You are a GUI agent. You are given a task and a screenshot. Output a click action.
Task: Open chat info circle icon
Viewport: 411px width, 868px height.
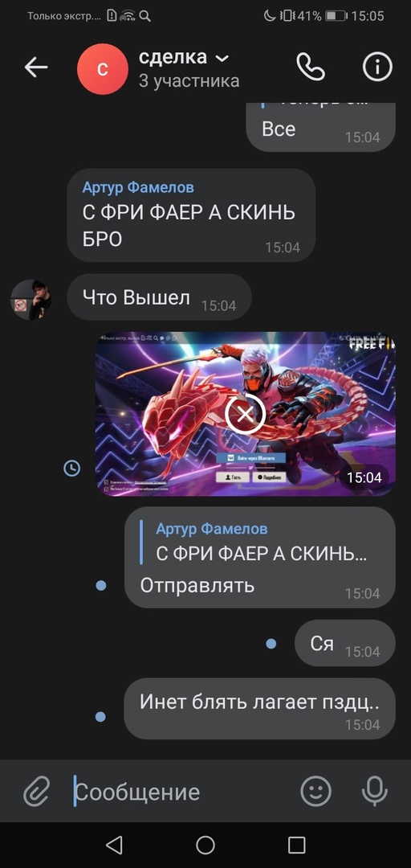[x=377, y=67]
